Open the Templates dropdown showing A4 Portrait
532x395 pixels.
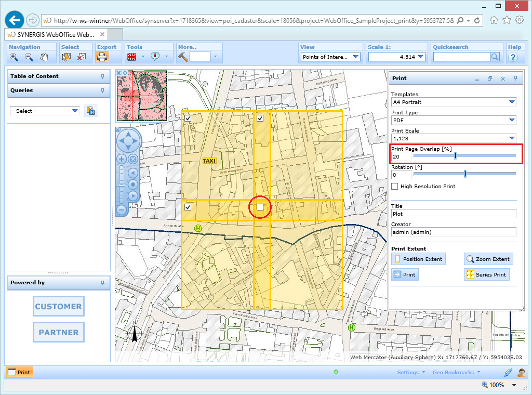(x=454, y=102)
